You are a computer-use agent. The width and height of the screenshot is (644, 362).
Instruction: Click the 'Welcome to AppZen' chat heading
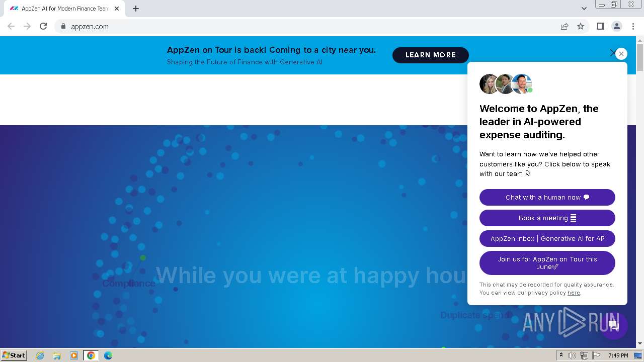click(x=539, y=122)
